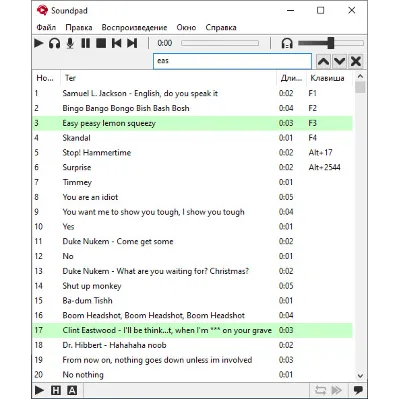Screen dimensions: 400x400
Task: Click the search field containing 'eas'
Action: pos(232,61)
